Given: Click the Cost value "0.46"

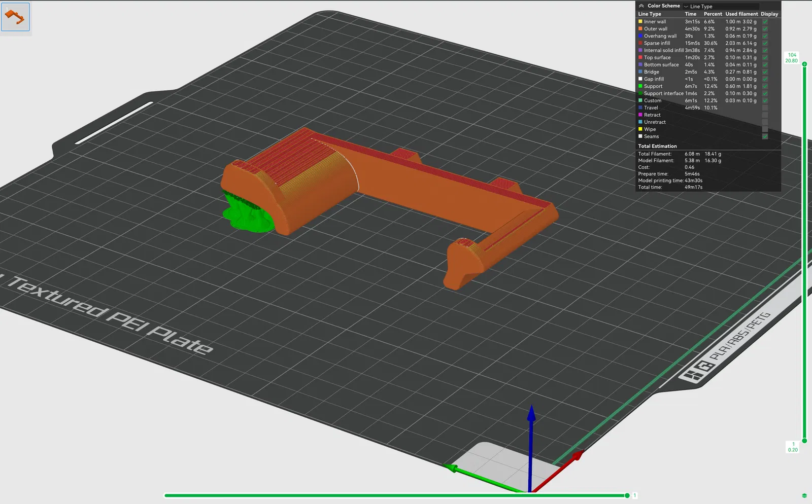Looking at the screenshot, I should pyautogui.click(x=690, y=167).
